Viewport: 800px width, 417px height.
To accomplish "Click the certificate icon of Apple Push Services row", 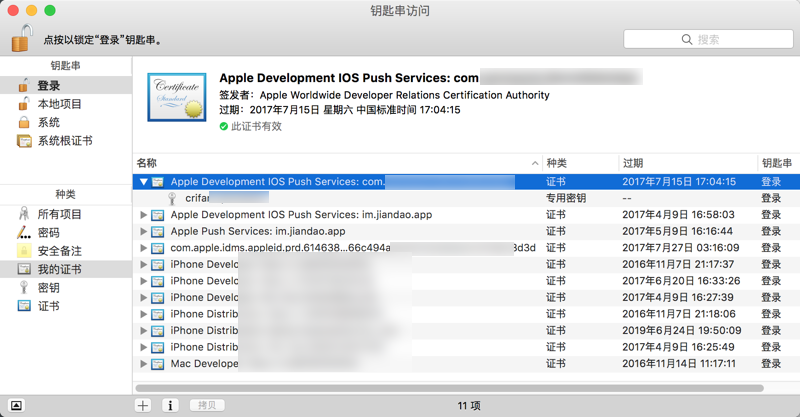I will tap(158, 232).
